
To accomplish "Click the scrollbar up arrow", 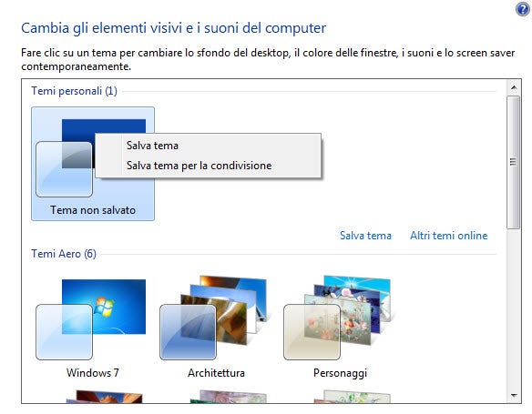I will point(514,87).
